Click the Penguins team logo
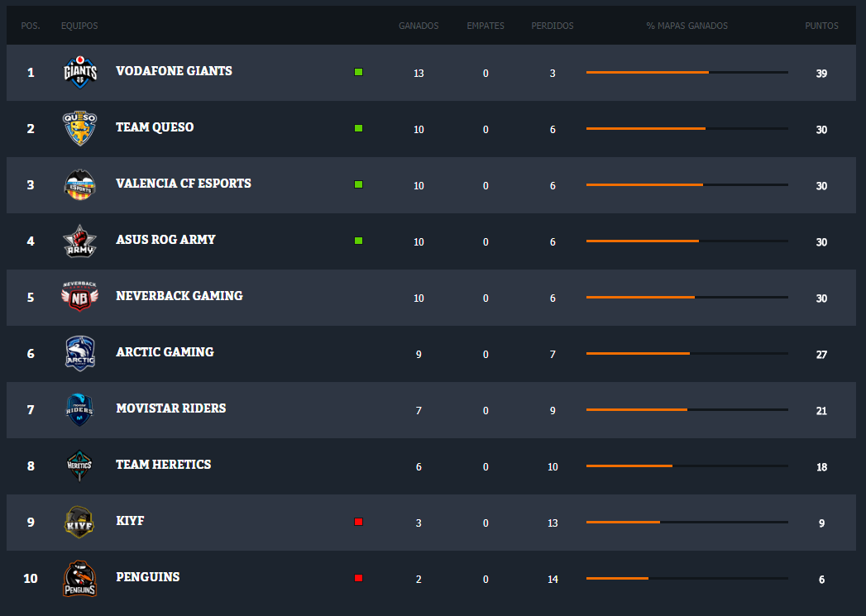Screen dimensions: 866x616 80,579
